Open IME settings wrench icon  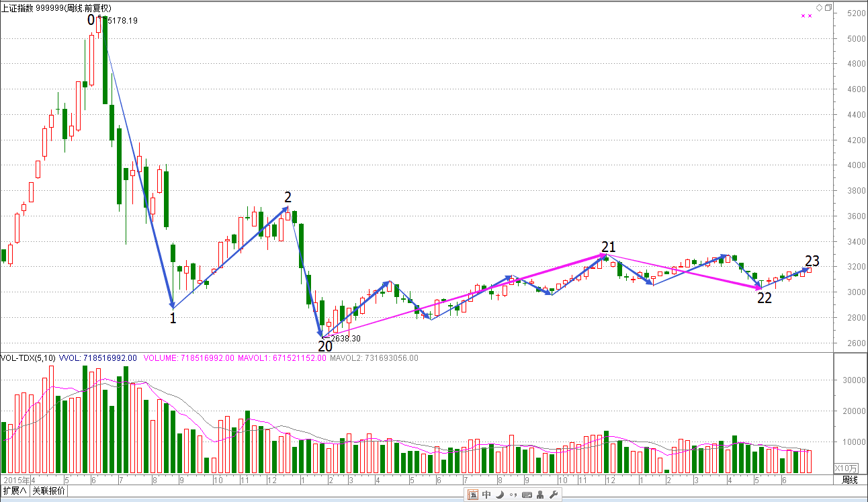point(554,495)
